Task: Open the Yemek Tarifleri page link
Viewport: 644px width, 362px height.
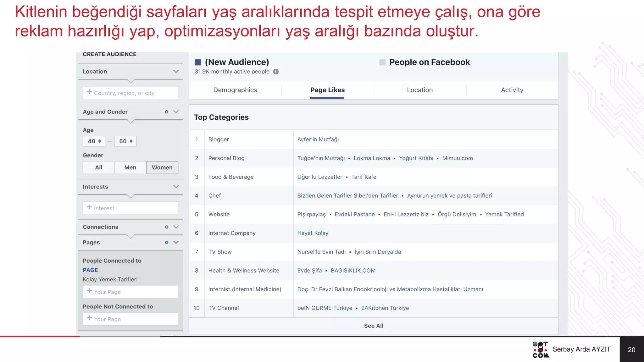Action: click(x=504, y=214)
